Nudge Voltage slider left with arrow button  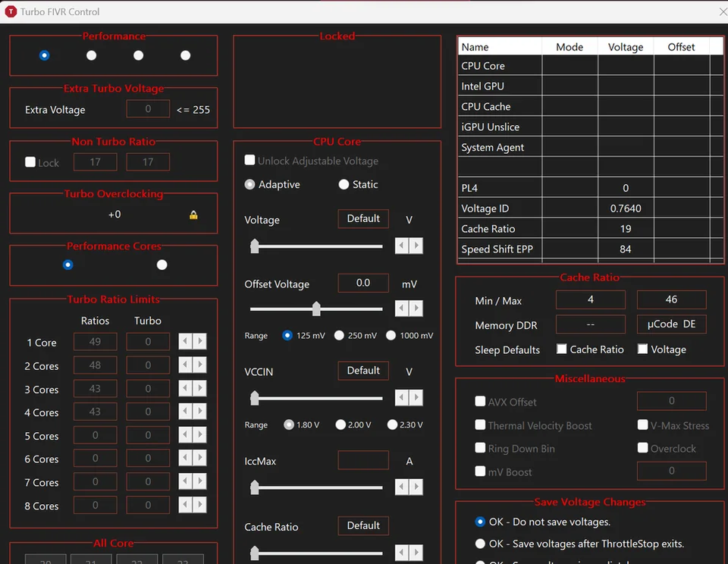(402, 246)
